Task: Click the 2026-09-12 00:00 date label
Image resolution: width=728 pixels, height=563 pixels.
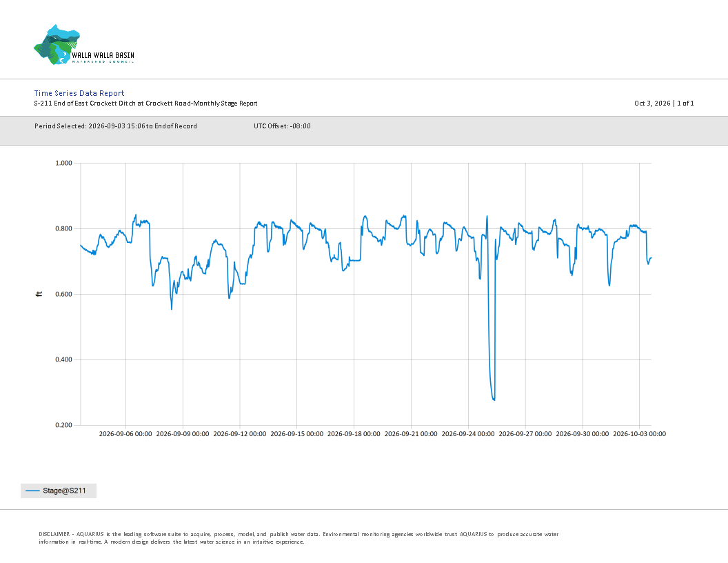Action: pyautogui.click(x=240, y=434)
